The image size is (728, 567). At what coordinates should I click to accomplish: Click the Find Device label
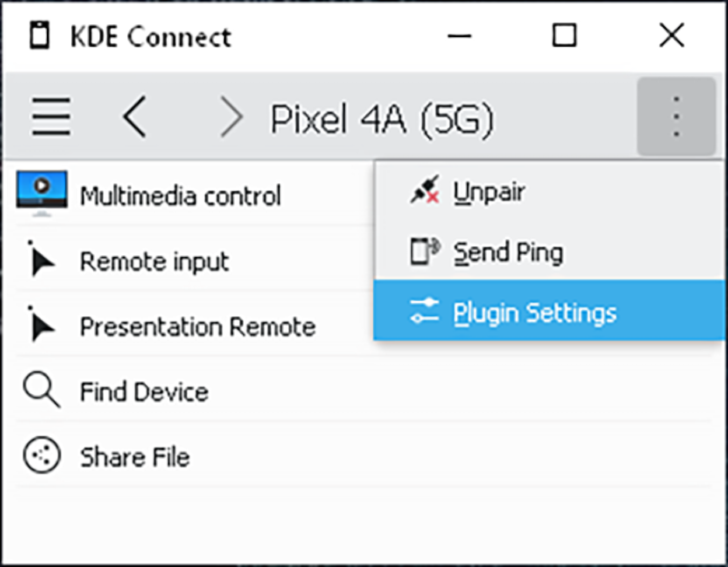coord(144,391)
